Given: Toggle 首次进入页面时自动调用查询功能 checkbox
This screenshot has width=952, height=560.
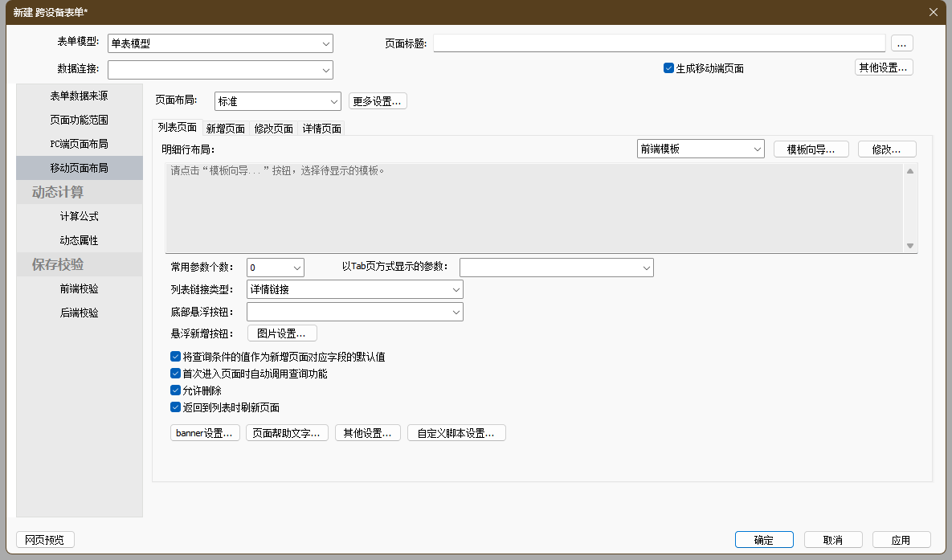Looking at the screenshot, I should 176,374.
